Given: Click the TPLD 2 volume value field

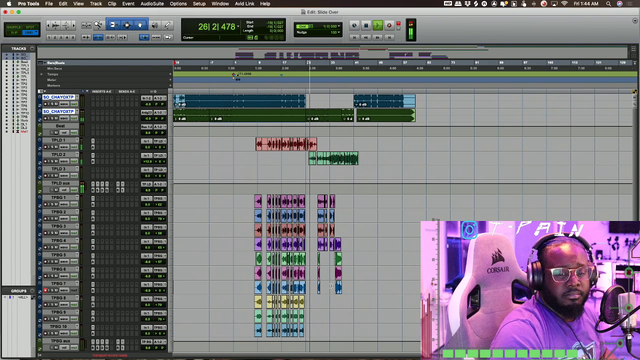Looking at the screenshot, I should (x=147, y=161).
